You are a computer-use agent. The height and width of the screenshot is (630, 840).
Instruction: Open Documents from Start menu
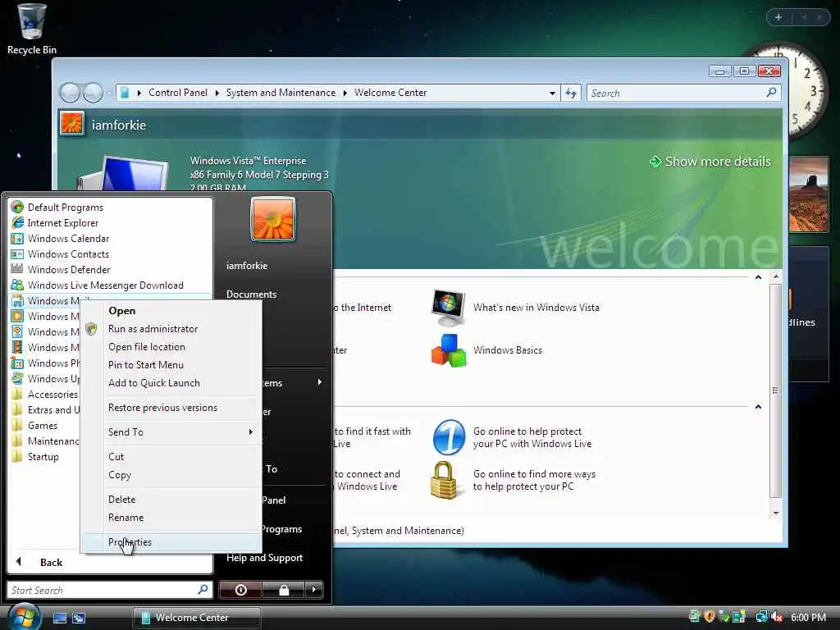click(251, 294)
